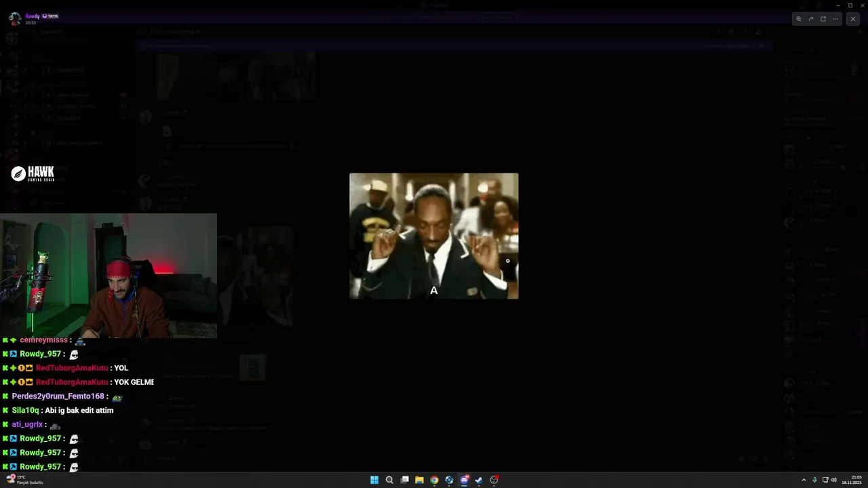Image resolution: width=868 pixels, height=488 pixels.
Task: Show hidden system tray icons
Action: coord(804,480)
